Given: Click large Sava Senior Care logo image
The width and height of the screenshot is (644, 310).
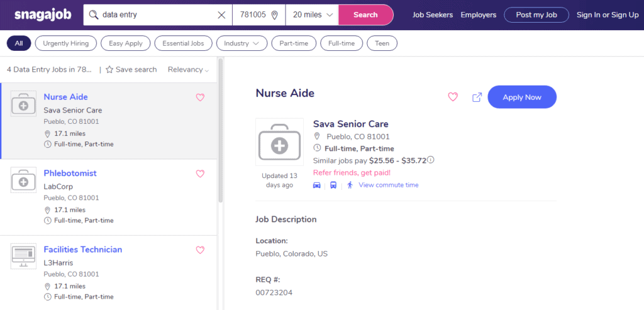Looking at the screenshot, I should 279,142.
